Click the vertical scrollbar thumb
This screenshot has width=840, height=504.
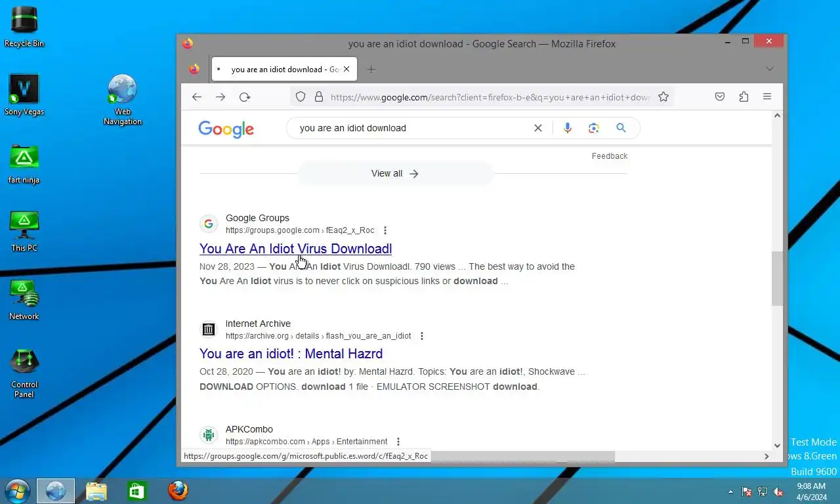777,278
